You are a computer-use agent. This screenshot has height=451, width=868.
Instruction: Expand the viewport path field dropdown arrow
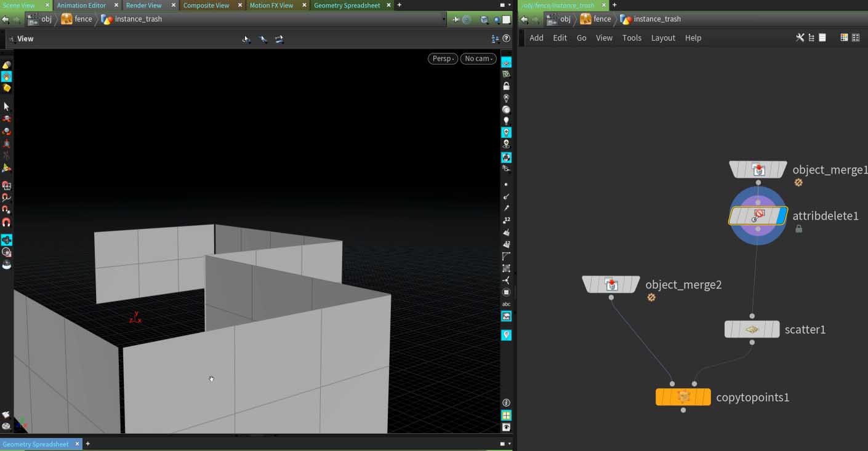coord(444,20)
